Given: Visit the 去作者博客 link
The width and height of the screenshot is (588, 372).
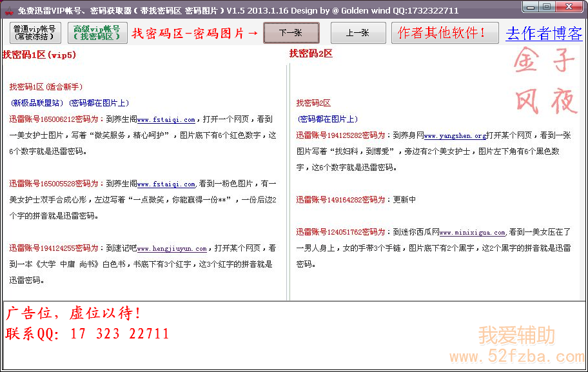Looking at the screenshot, I should click(544, 34).
